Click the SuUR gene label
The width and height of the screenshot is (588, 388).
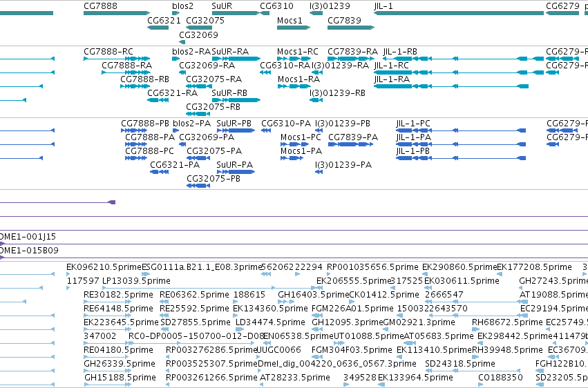point(222,6)
